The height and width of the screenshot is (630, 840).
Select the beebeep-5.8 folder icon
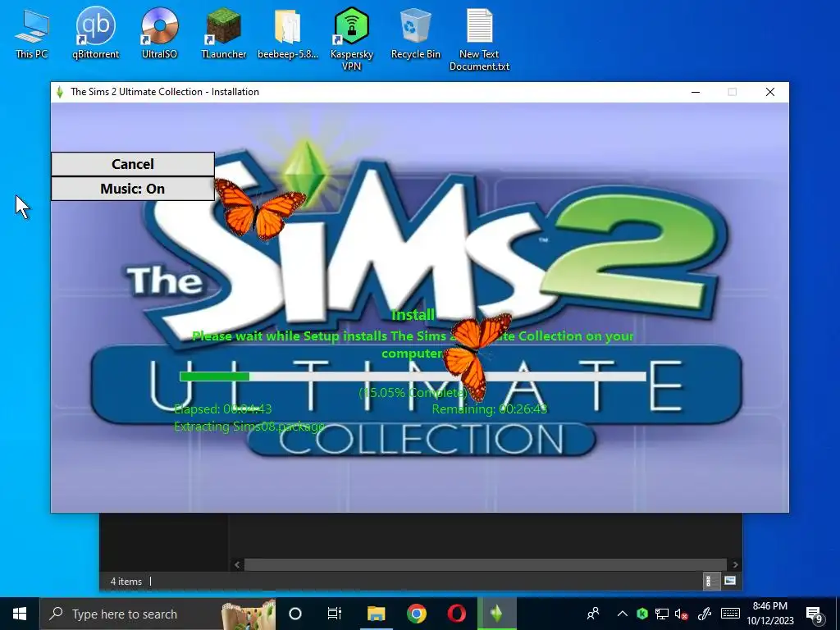[288, 34]
